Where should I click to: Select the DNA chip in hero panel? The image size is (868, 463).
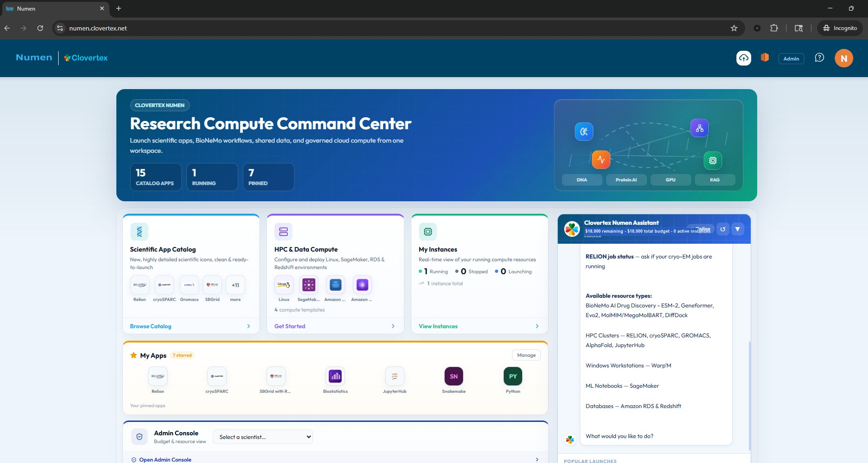click(582, 180)
